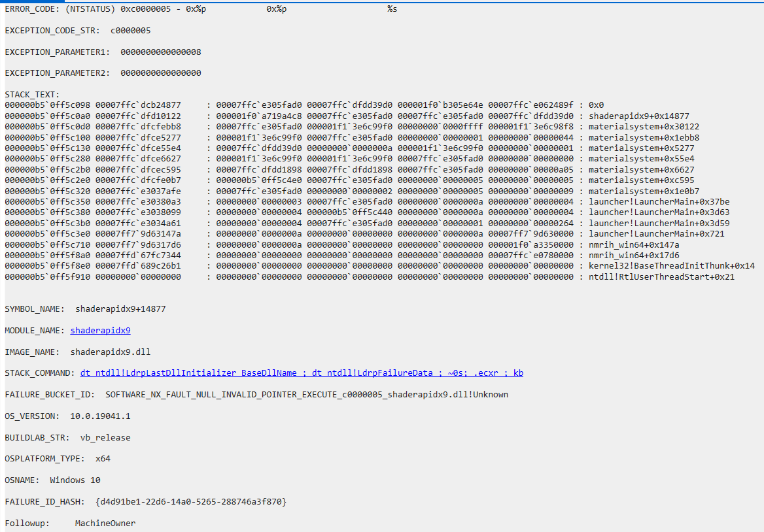The image size is (764, 532).
Task: Click return address 00007ffc`dcb24877
Action: point(139,105)
